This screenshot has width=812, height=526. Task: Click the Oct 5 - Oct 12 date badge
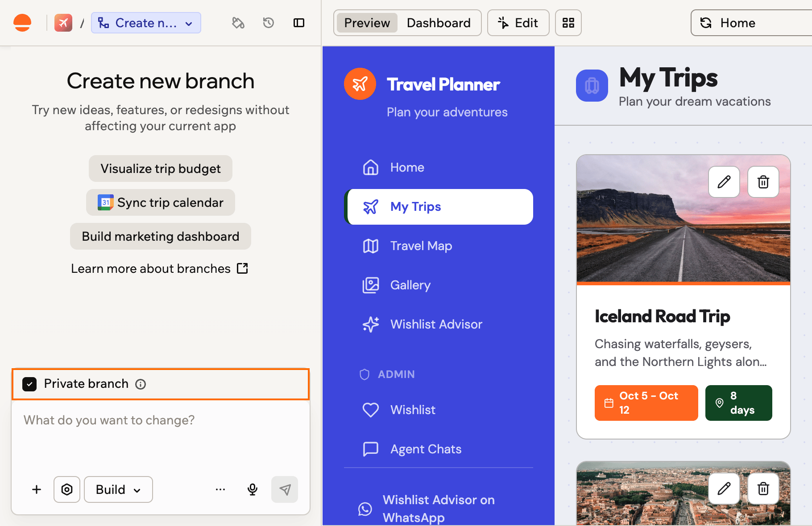pyautogui.click(x=646, y=403)
